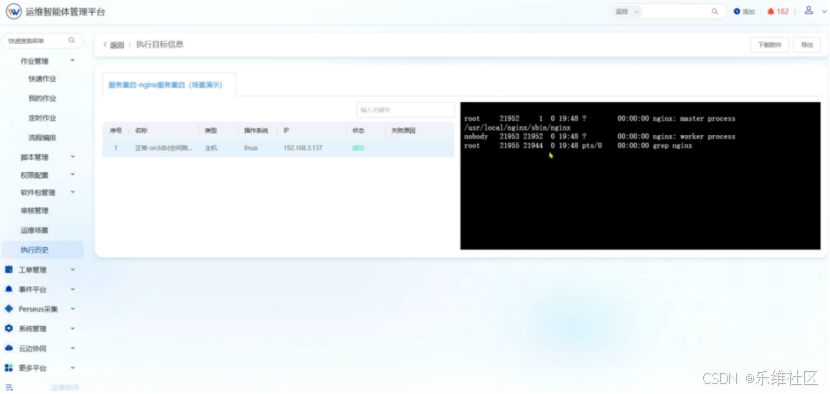Screen dimensions: 830x394
Task: Click the 类型 column header
Action: [x=211, y=131]
